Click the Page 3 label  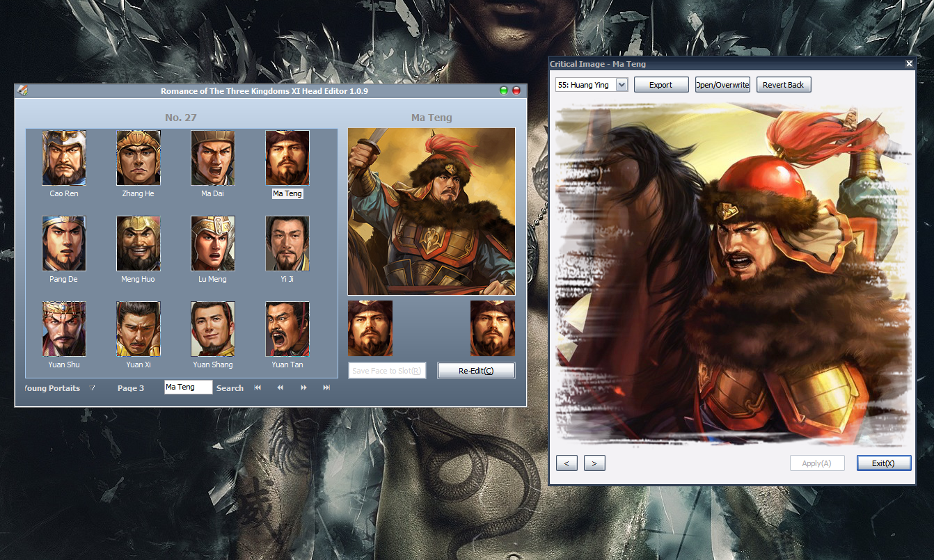(131, 388)
